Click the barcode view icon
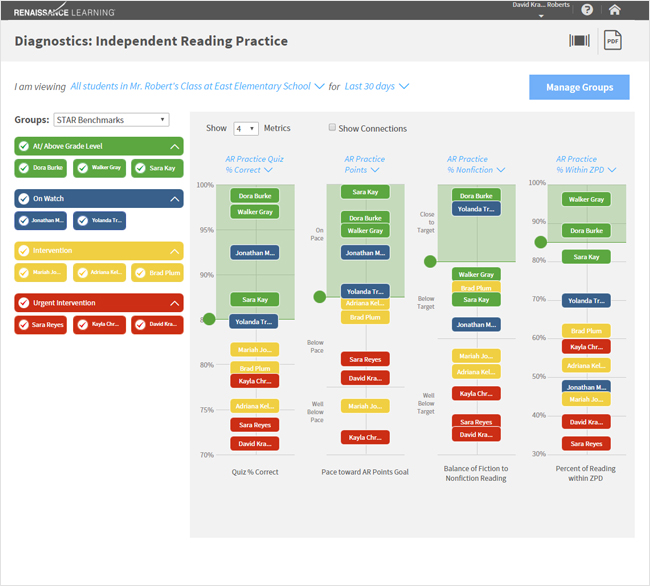This screenshot has height=586, width=650. point(579,40)
